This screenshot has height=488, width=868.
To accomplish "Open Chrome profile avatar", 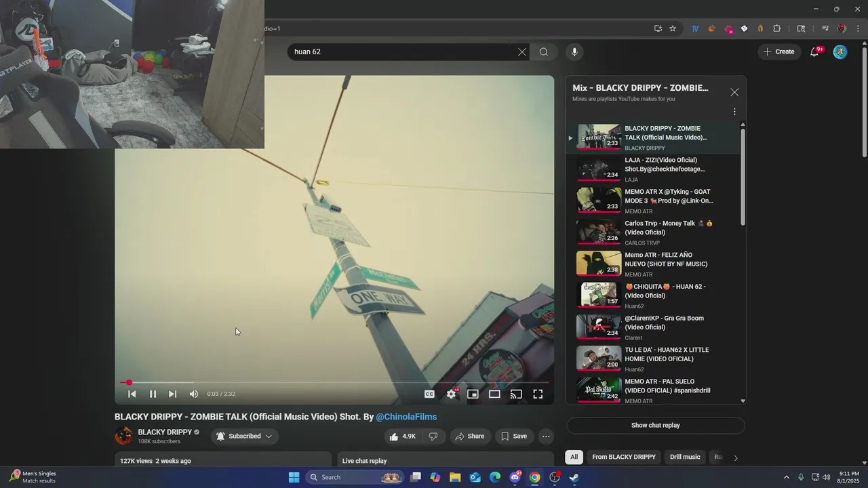I will 842,28.
